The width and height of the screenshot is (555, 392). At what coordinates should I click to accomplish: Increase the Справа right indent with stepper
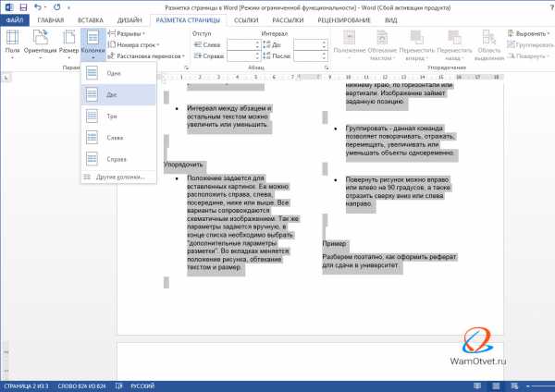(258, 54)
